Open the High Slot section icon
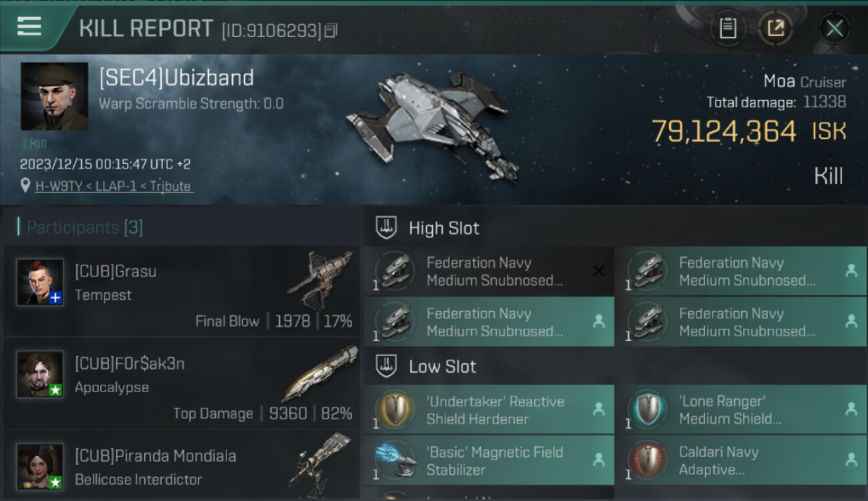The width and height of the screenshot is (868, 501). point(387,228)
